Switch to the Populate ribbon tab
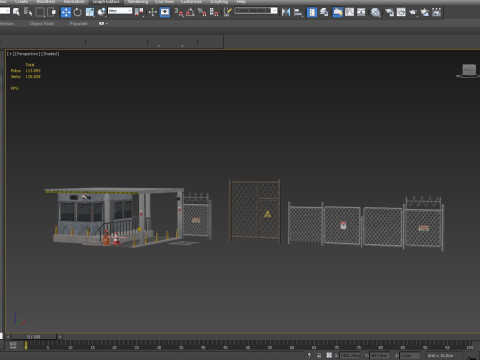 tap(79, 24)
